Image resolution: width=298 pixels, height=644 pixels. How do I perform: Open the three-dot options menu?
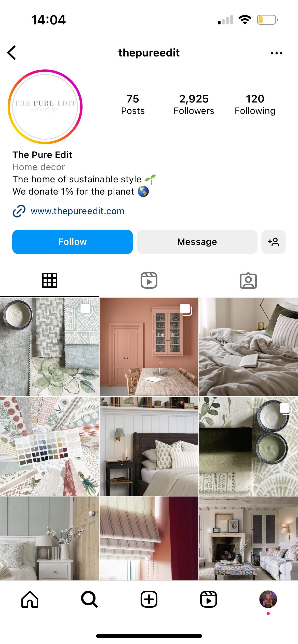[x=277, y=53]
